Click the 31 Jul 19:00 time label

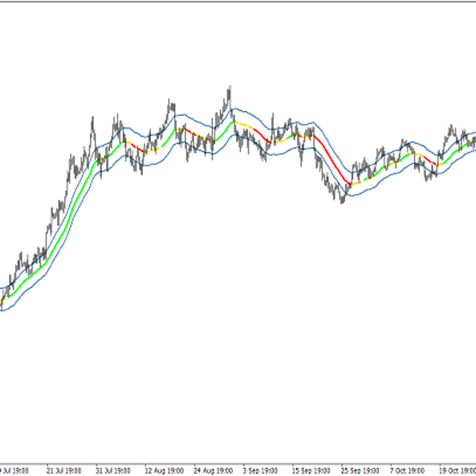coord(113,471)
